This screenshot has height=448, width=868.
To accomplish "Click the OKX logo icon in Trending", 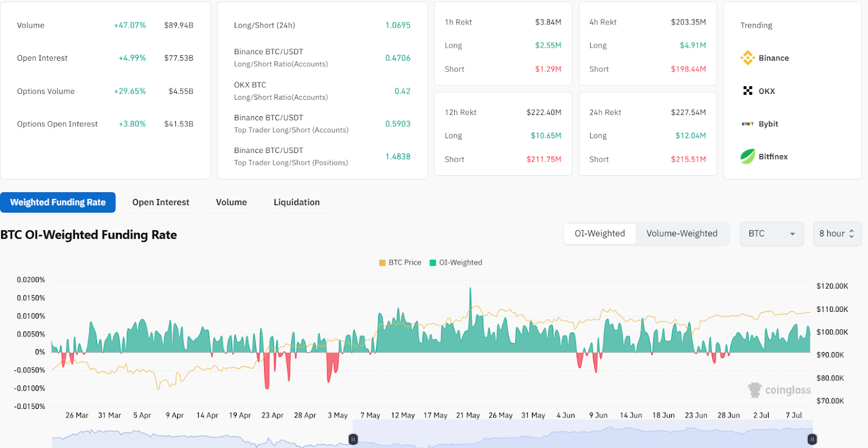I will 748,91.
